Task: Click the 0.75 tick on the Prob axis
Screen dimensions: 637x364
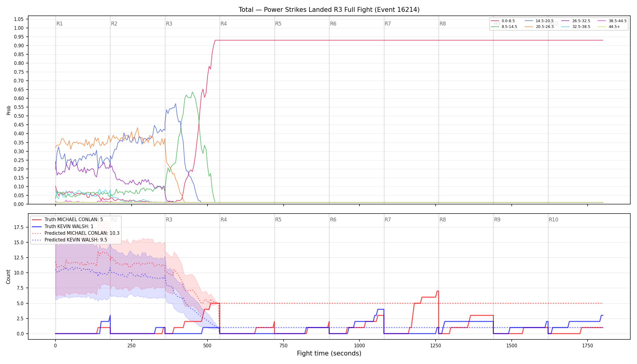Action: [19, 72]
